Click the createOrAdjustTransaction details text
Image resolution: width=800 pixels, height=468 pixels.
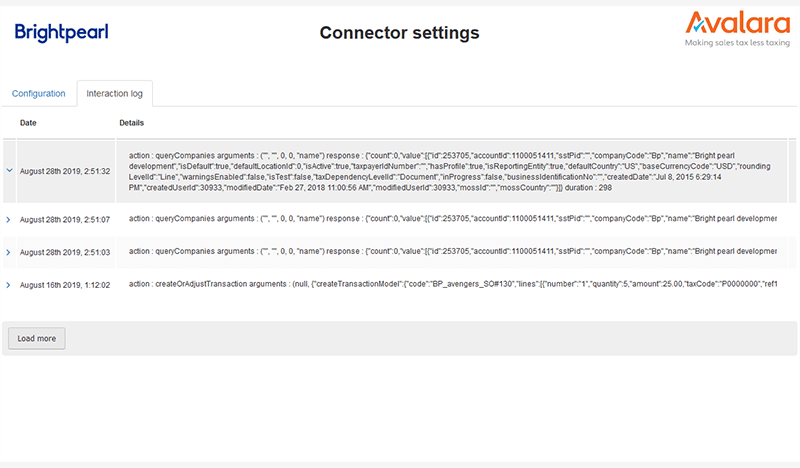point(450,284)
